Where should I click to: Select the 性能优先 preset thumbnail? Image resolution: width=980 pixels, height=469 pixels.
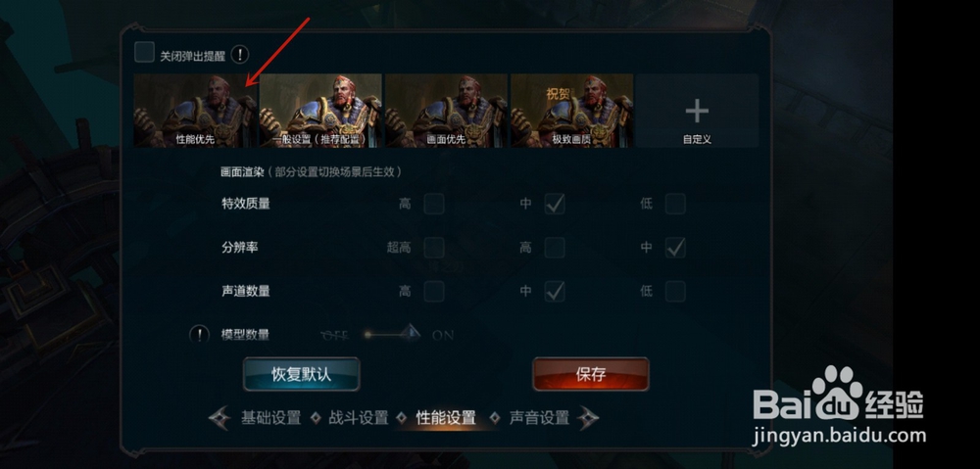pyautogui.click(x=195, y=111)
